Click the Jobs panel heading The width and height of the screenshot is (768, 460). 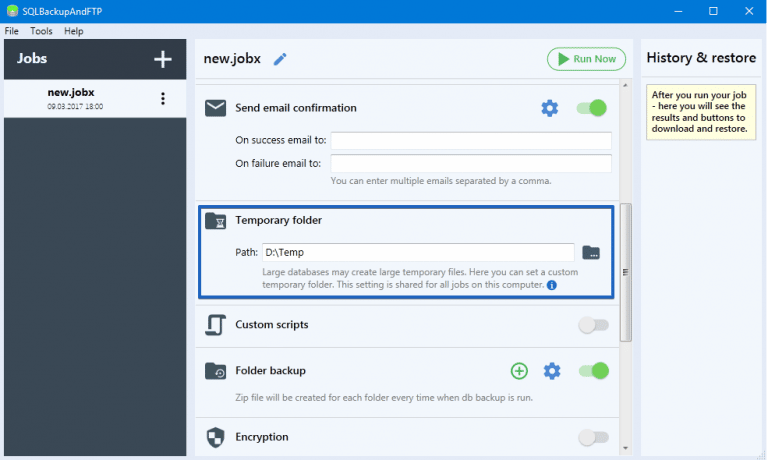pyautogui.click(x=32, y=58)
